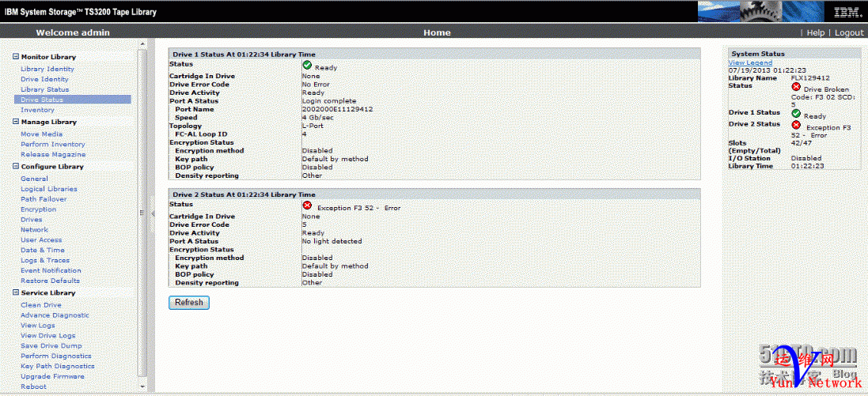This screenshot has height=396, width=868.
Task: Log out via Logout link
Action: point(849,32)
